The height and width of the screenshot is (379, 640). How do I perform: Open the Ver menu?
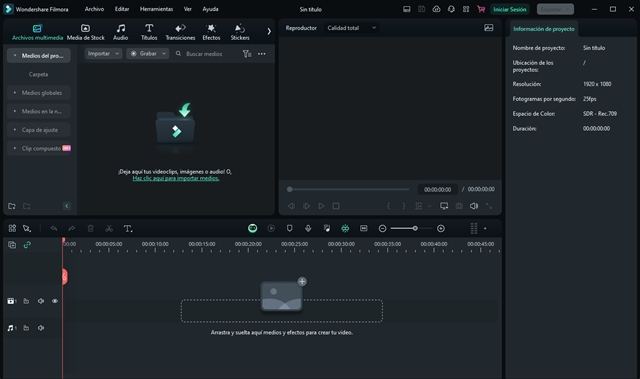tap(188, 9)
